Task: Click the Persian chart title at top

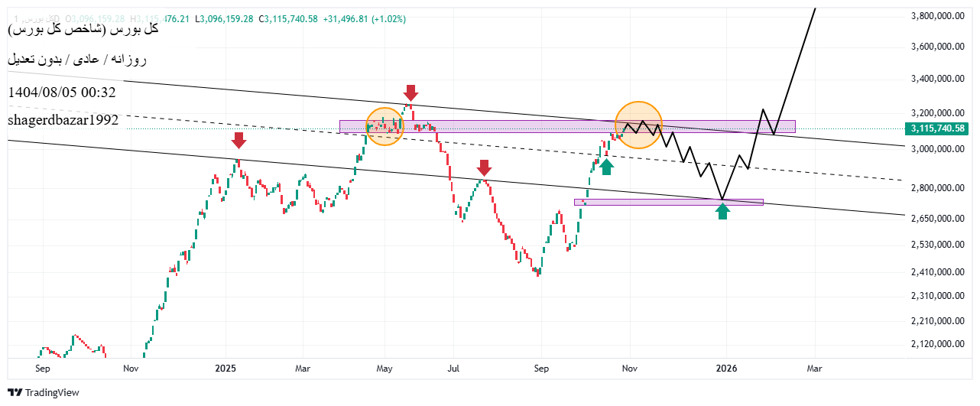Action: 83,28
